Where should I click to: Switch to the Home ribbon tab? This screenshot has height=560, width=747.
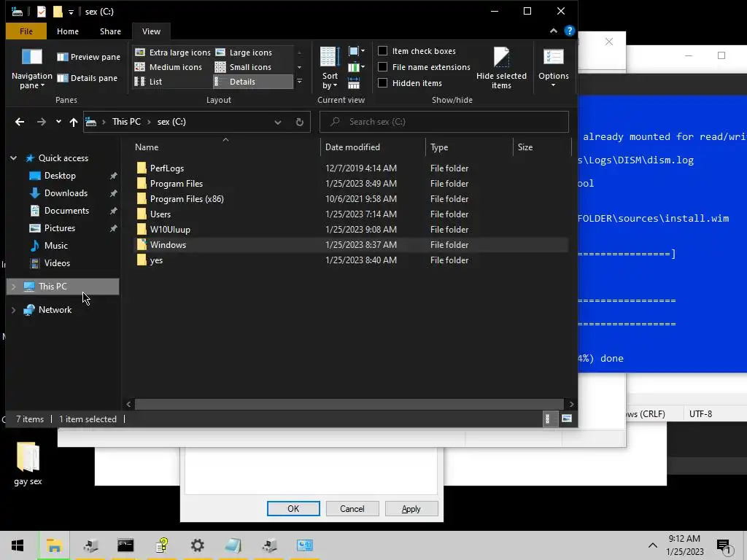(x=68, y=31)
